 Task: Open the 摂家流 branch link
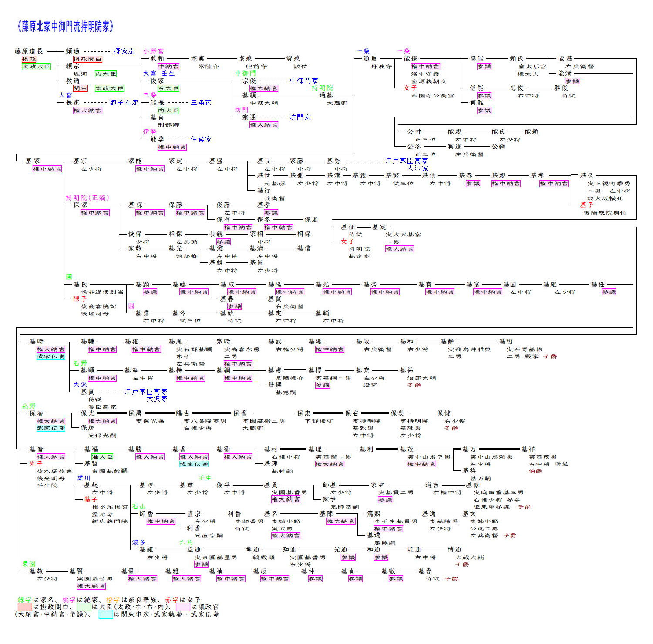point(124,51)
